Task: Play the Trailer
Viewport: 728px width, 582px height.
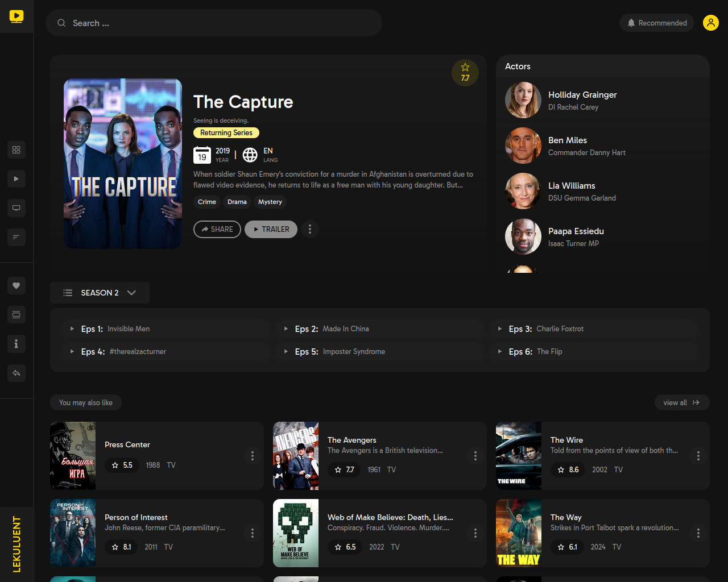Action: [271, 229]
